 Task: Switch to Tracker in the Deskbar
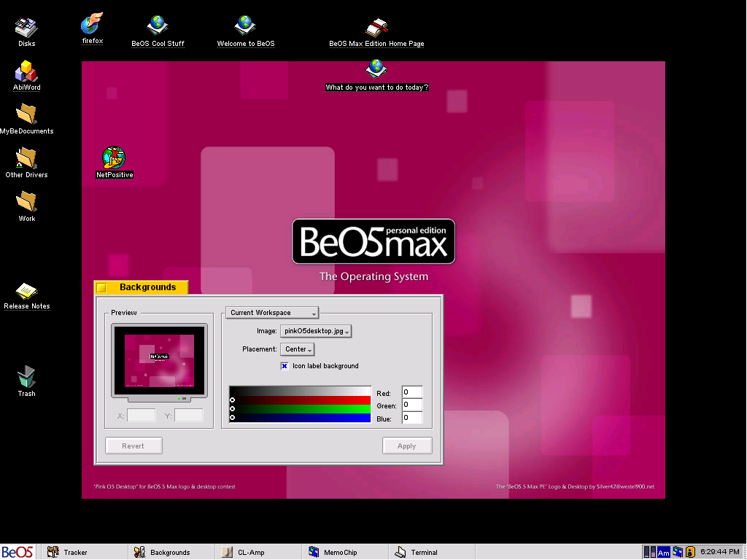point(83,552)
